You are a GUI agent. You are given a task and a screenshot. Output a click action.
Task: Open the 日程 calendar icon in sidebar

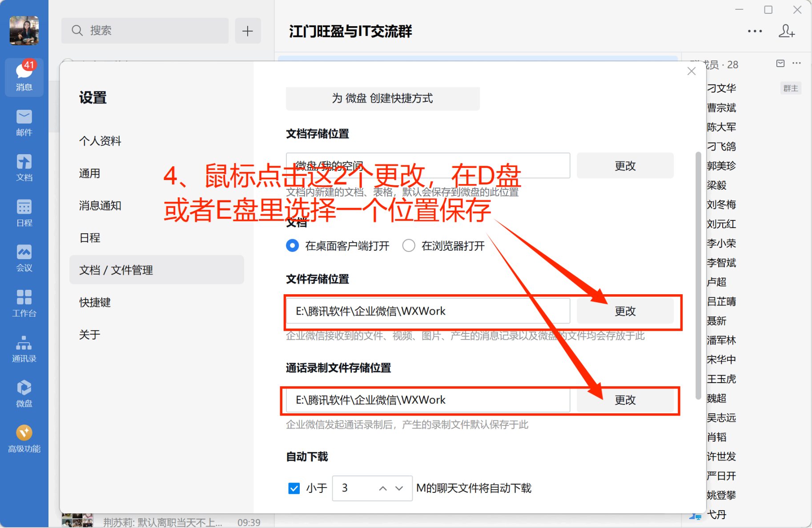pyautogui.click(x=24, y=213)
